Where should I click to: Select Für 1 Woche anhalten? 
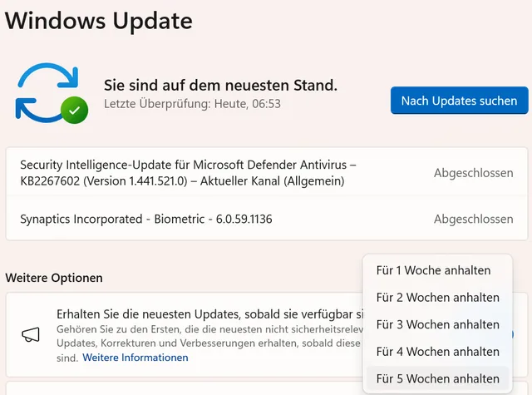coord(433,270)
